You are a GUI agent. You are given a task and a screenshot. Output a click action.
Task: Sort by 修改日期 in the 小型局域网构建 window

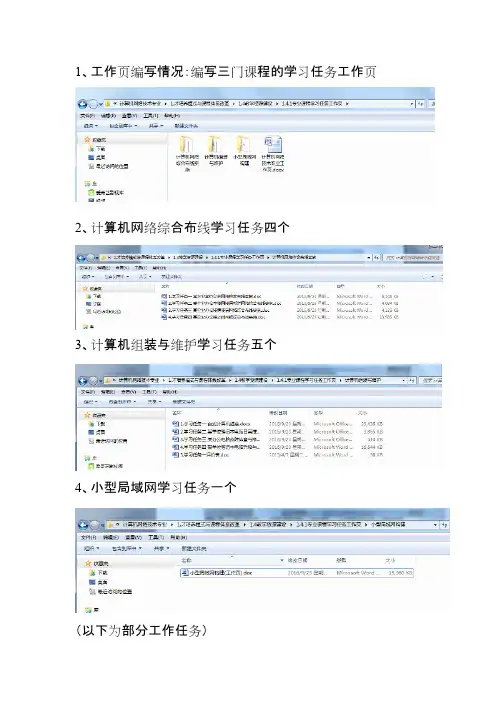coord(297,561)
